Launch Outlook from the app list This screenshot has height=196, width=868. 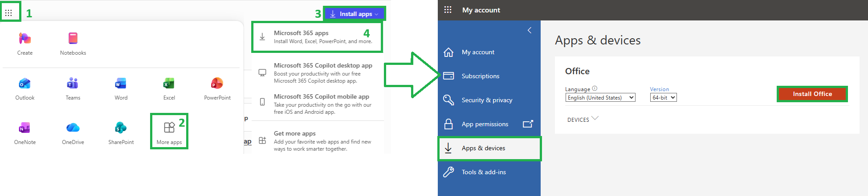coord(25,89)
